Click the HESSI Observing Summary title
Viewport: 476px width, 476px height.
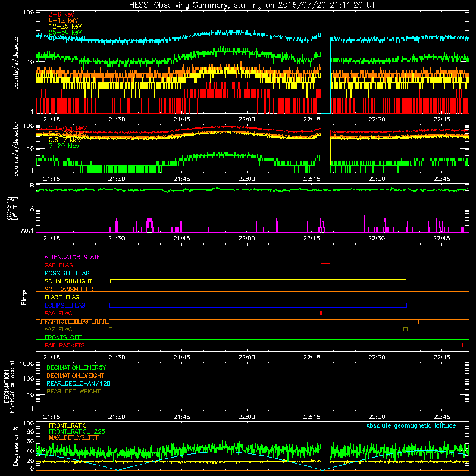pos(252,5)
